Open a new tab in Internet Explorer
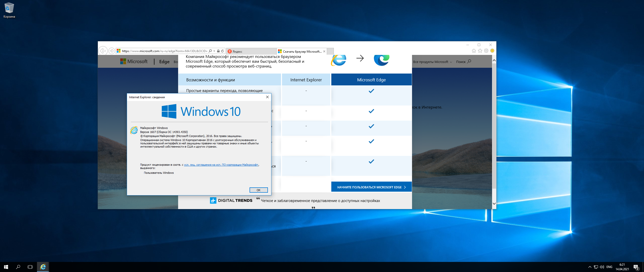The width and height of the screenshot is (644, 272). [x=330, y=51]
